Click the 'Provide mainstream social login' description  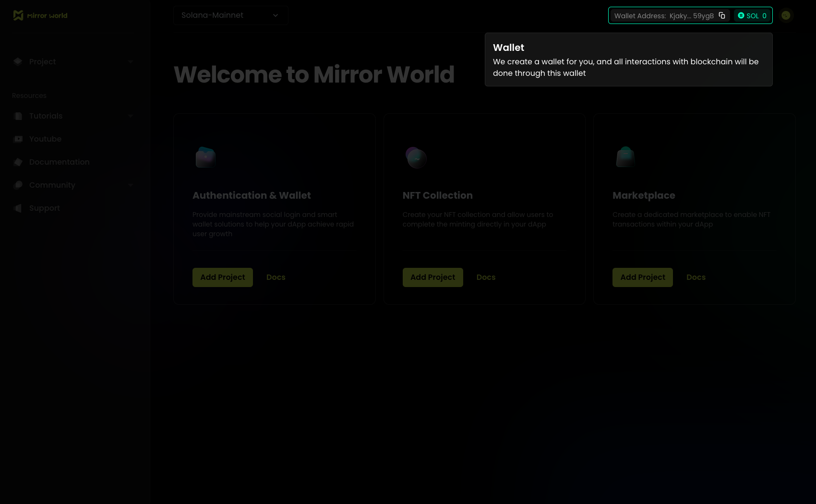point(273,224)
